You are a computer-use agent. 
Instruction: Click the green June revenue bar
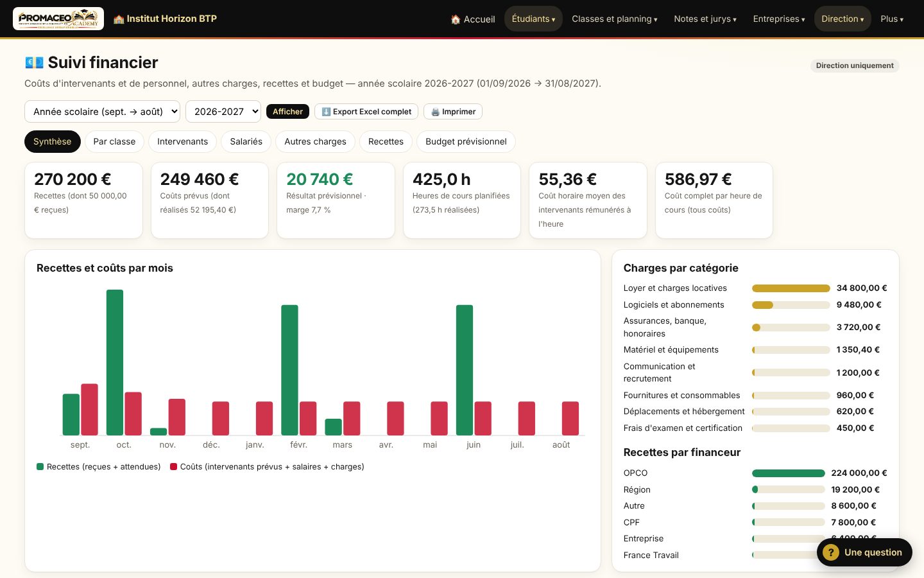pos(465,371)
